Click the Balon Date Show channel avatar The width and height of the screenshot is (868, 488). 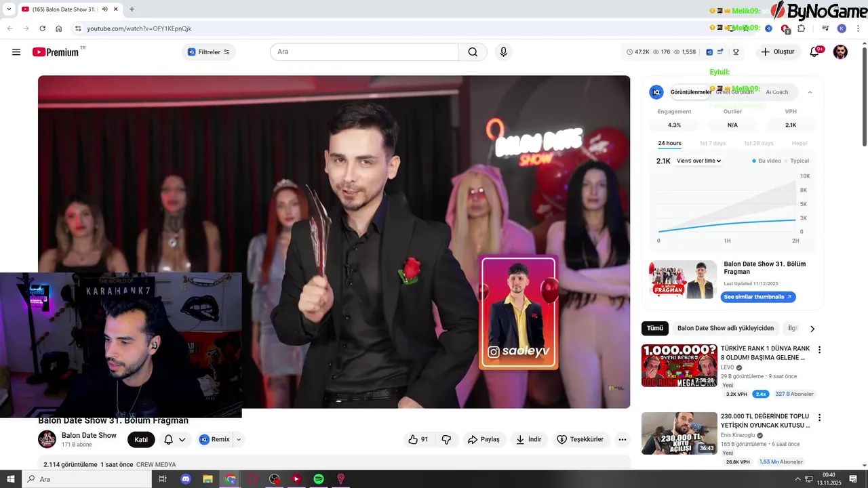47,439
